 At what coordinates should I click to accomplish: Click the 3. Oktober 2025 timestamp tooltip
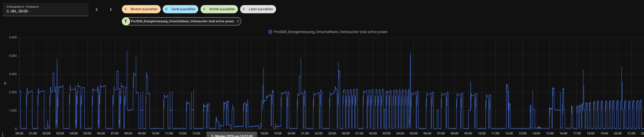[232, 136]
